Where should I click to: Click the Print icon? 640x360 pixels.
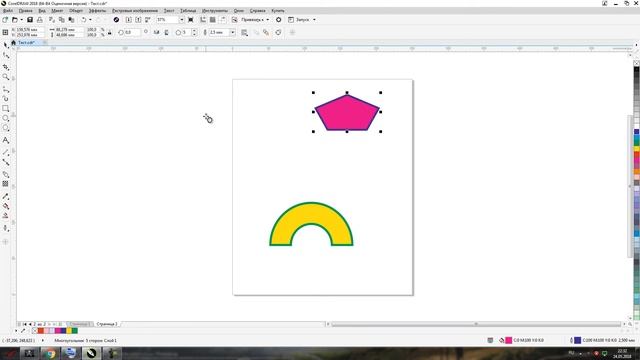point(40,20)
